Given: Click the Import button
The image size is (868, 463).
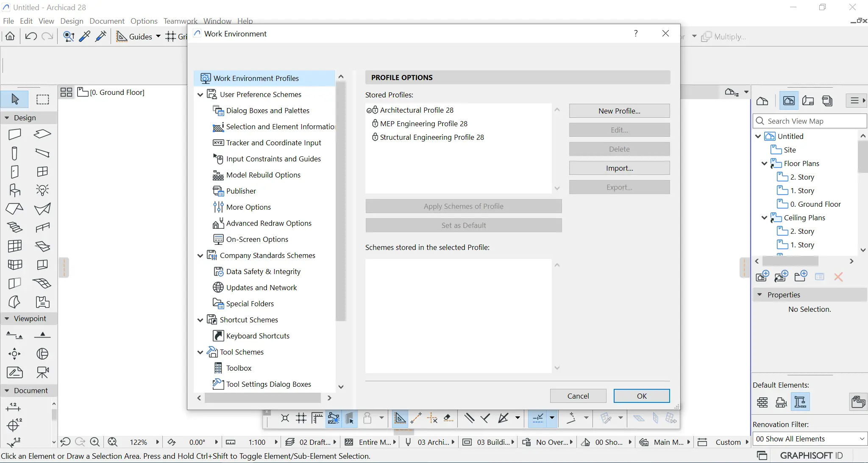Looking at the screenshot, I should coord(619,168).
